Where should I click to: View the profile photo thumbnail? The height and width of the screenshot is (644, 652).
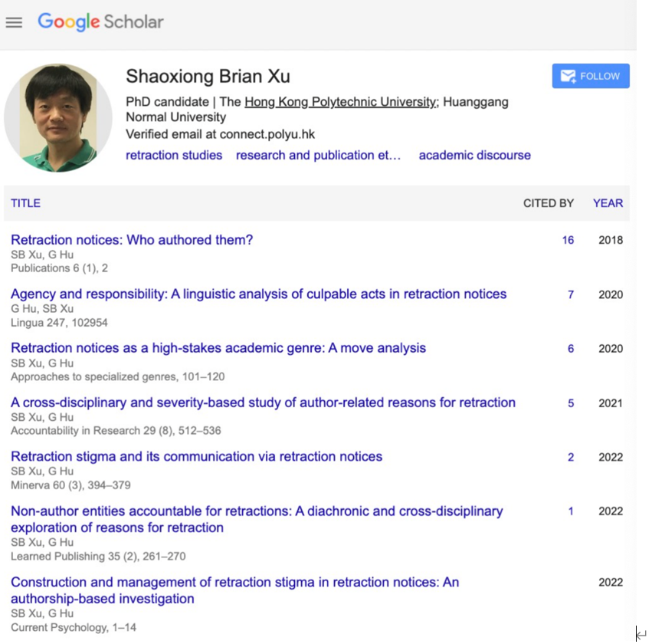(x=58, y=117)
